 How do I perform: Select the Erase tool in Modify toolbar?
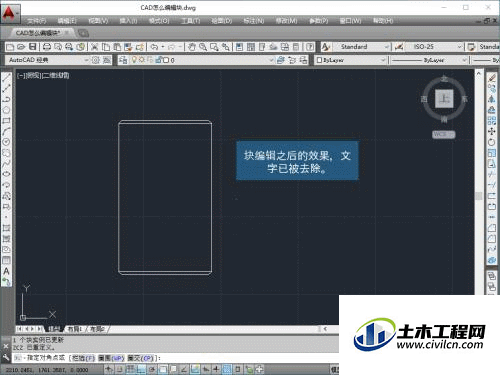coord(492,78)
